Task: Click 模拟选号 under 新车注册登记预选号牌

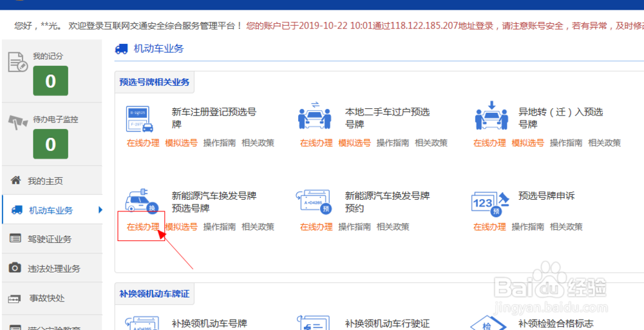Action: (181, 143)
